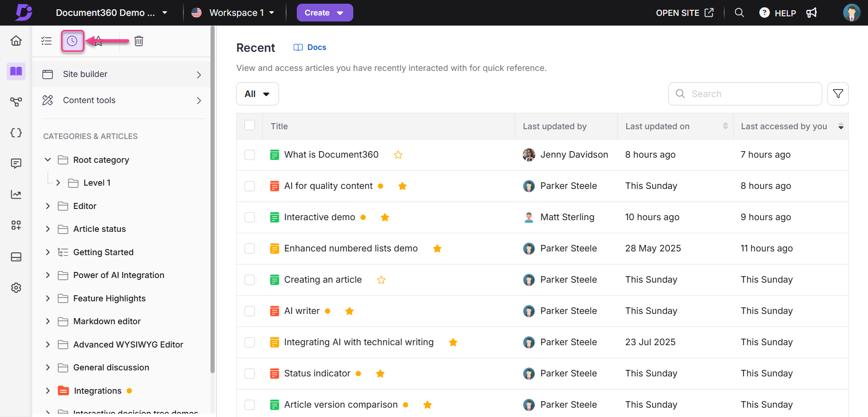Image resolution: width=868 pixels, height=417 pixels.
Task: Show the all articles list icon
Action: coord(46,41)
